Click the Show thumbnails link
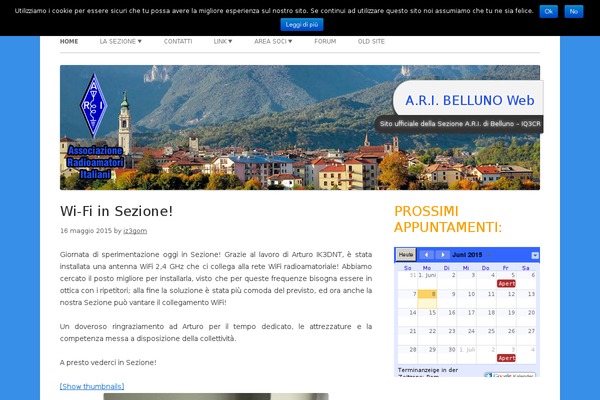This screenshot has height=400, width=600. pyautogui.click(x=92, y=386)
